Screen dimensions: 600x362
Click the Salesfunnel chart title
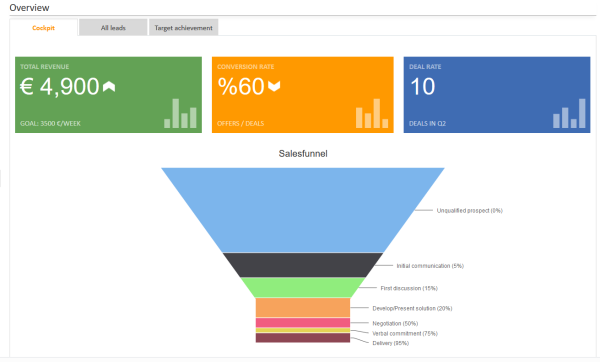click(303, 154)
